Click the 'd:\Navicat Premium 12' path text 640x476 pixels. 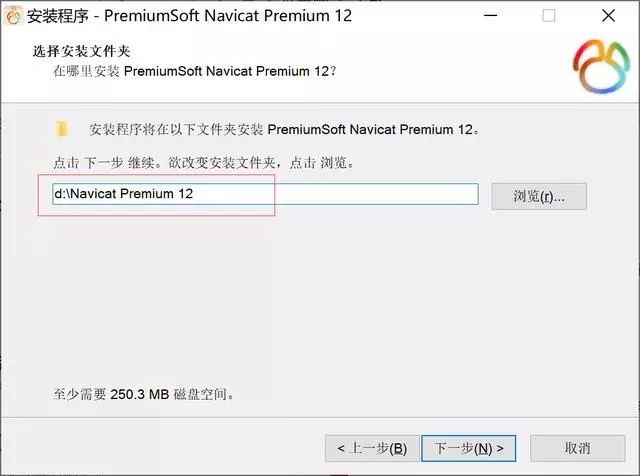(x=124, y=194)
